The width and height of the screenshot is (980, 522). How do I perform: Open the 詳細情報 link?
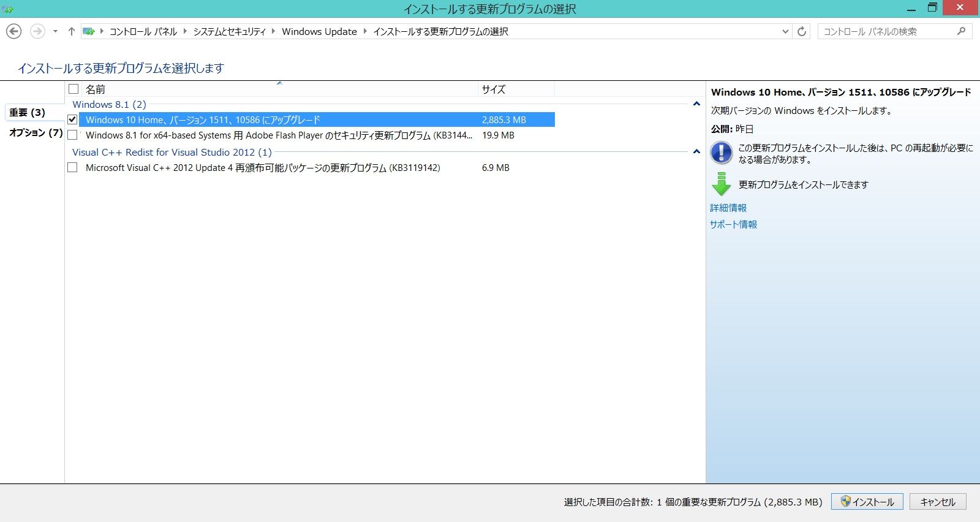coord(728,208)
